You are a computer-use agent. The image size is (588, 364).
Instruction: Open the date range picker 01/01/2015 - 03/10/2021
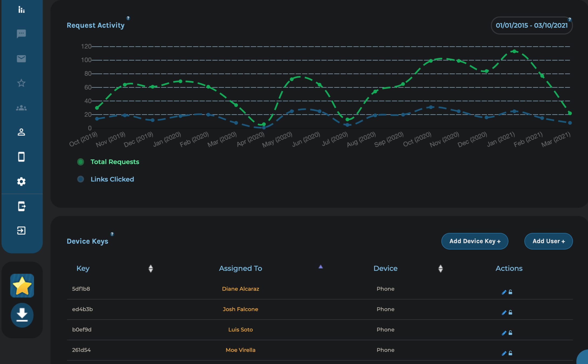531,26
